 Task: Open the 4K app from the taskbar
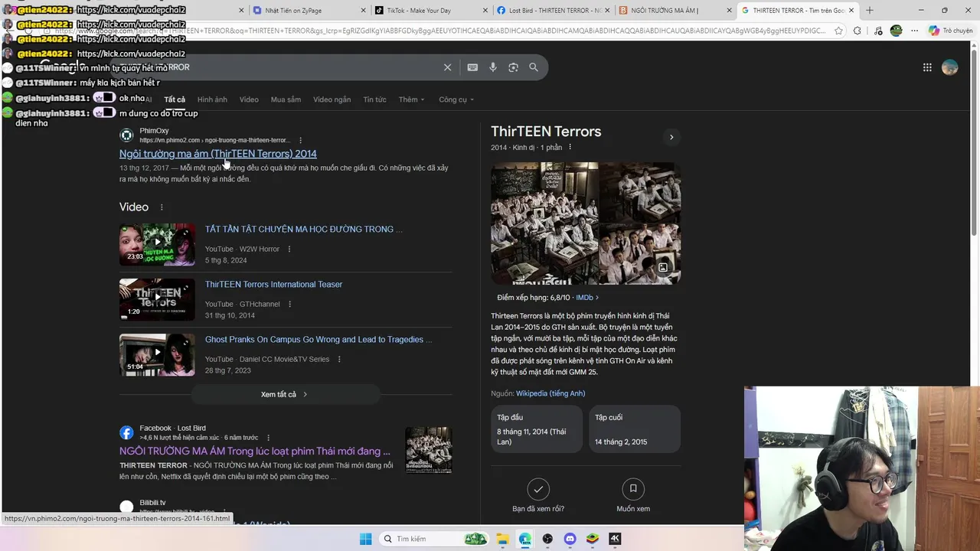(615, 539)
